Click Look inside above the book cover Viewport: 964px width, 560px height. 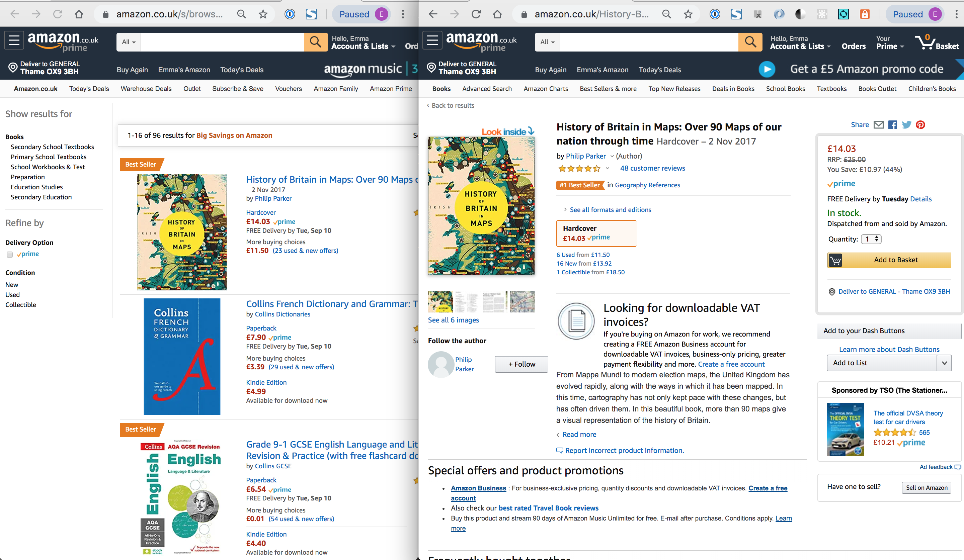click(508, 131)
